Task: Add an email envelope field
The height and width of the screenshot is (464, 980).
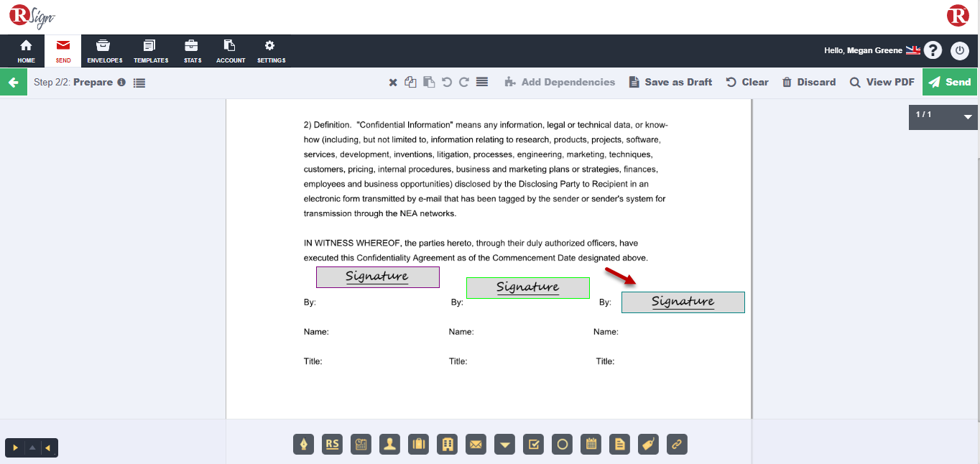Action: [x=476, y=445]
